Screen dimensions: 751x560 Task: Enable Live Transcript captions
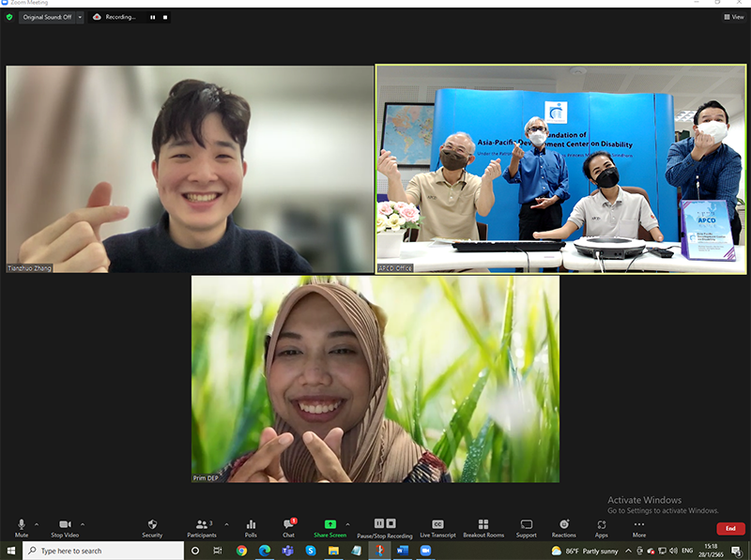tap(437, 527)
